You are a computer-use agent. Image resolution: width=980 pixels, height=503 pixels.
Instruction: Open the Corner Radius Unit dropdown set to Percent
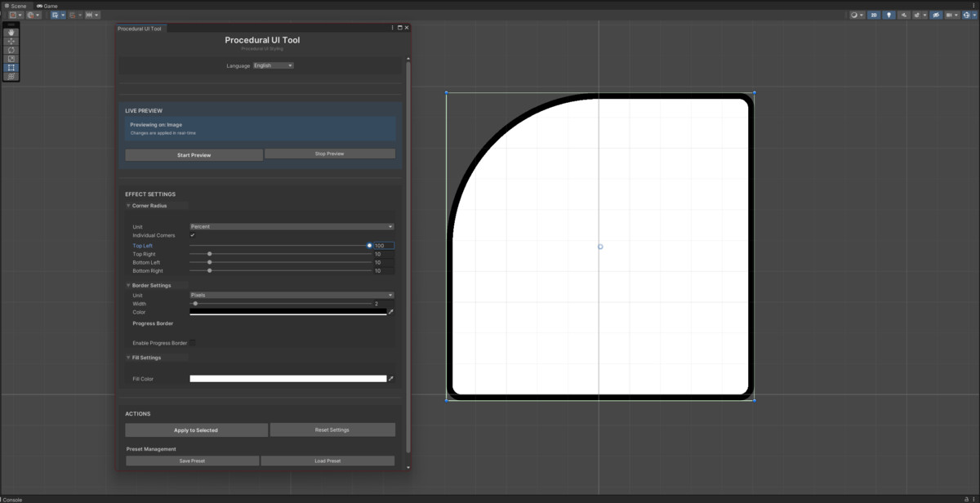pos(292,226)
